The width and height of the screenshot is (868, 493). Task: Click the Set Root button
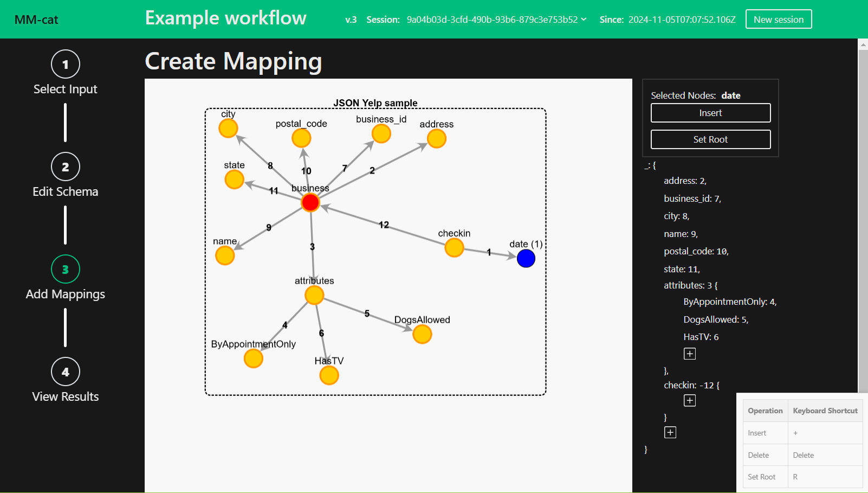tap(710, 139)
